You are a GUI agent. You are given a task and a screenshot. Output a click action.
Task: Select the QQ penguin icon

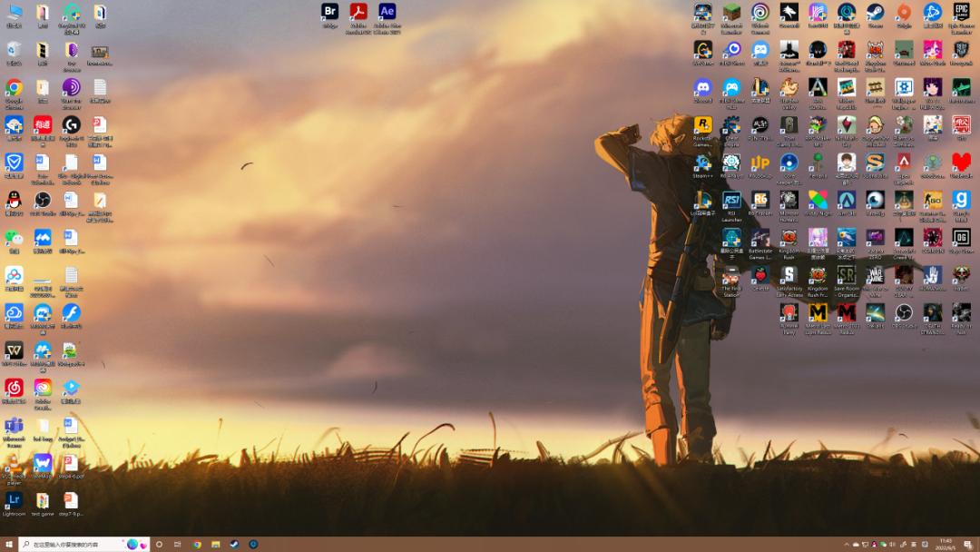click(x=14, y=200)
